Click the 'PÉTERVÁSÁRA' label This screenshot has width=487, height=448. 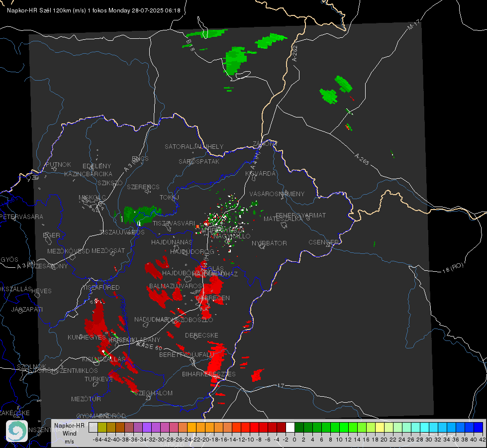[x=22, y=217]
